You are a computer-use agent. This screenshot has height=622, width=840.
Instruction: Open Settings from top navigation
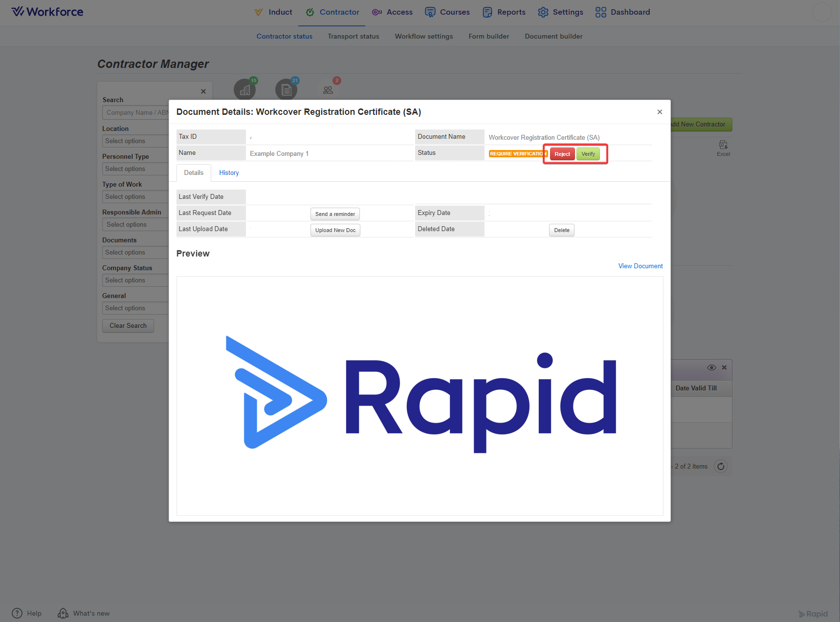(x=560, y=12)
